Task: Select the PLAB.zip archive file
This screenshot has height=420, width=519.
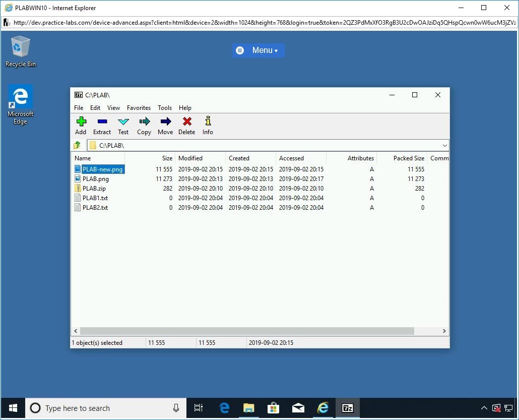Action: (x=94, y=189)
